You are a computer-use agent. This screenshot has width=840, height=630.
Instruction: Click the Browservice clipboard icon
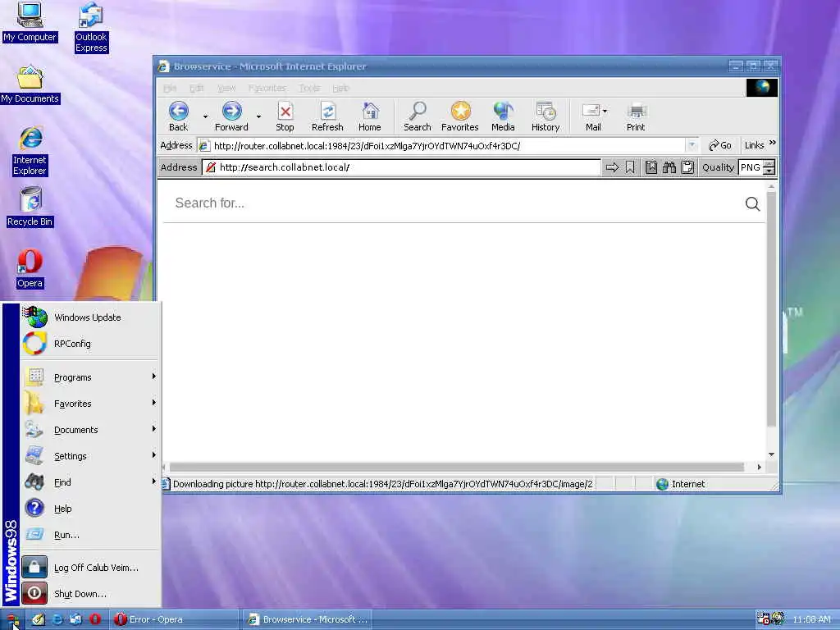[688, 167]
